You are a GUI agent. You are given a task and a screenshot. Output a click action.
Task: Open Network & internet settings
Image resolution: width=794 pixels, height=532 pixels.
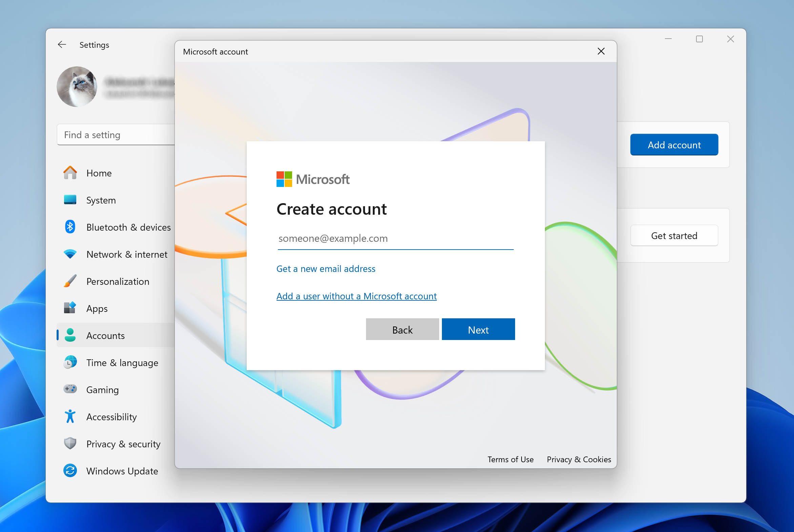point(116,254)
